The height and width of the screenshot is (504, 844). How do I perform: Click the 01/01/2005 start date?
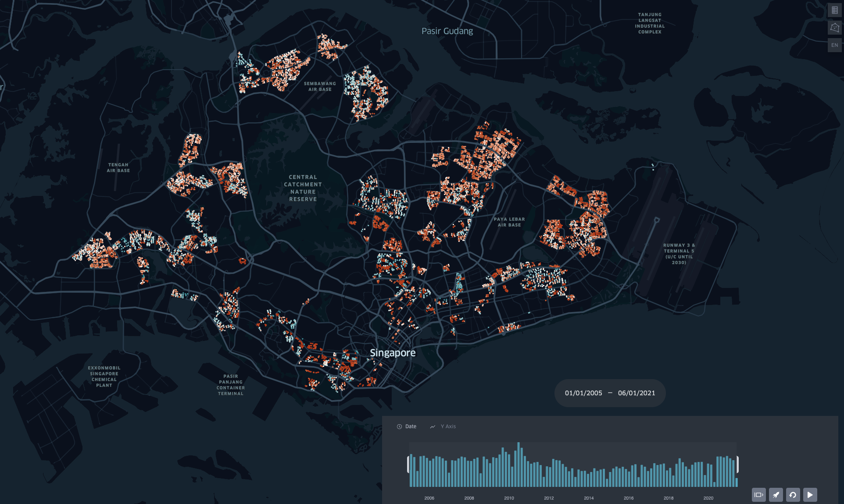583,393
